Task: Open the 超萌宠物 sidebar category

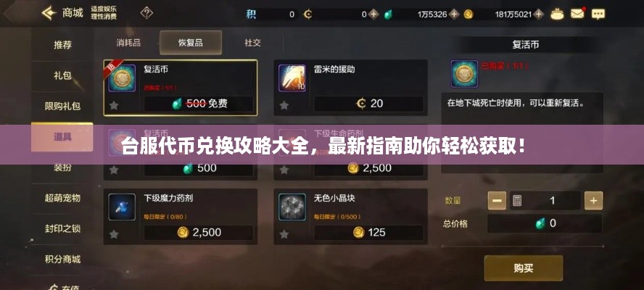Action: 62,198
